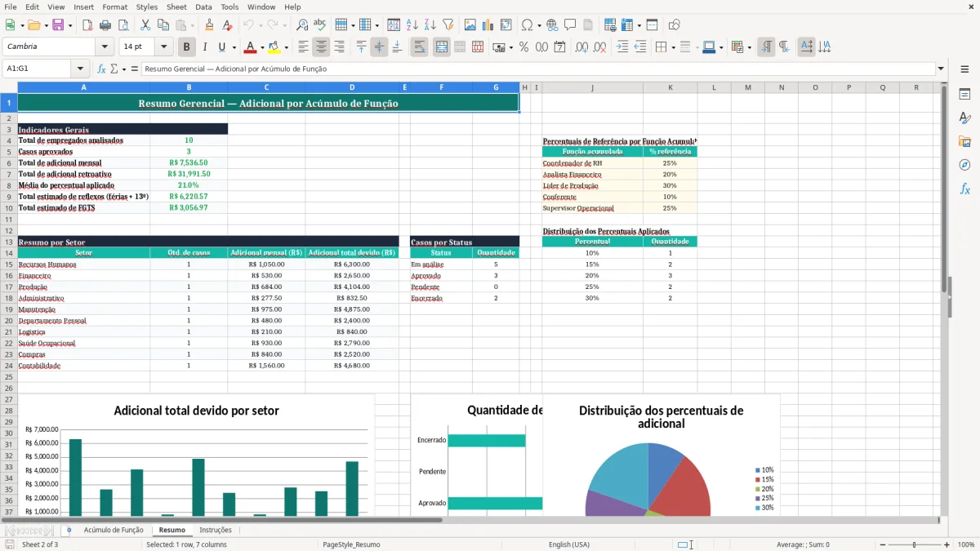Expand the Name Box dropdown

point(80,69)
